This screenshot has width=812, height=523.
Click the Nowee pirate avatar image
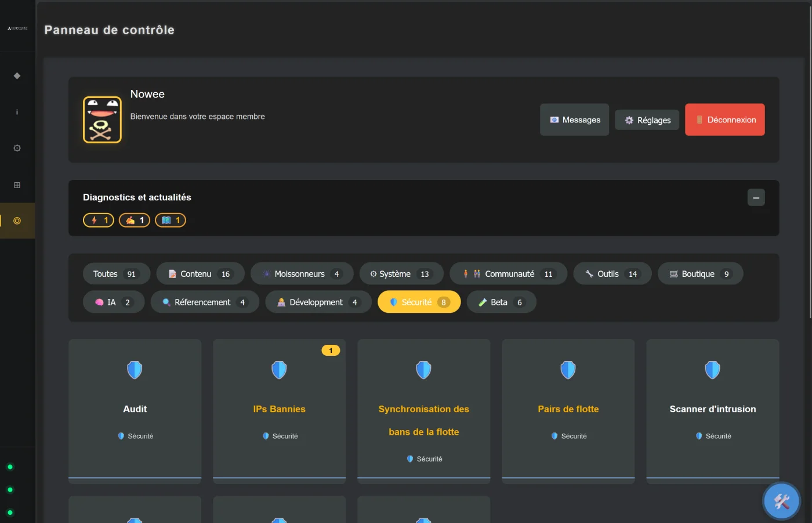pyautogui.click(x=102, y=120)
